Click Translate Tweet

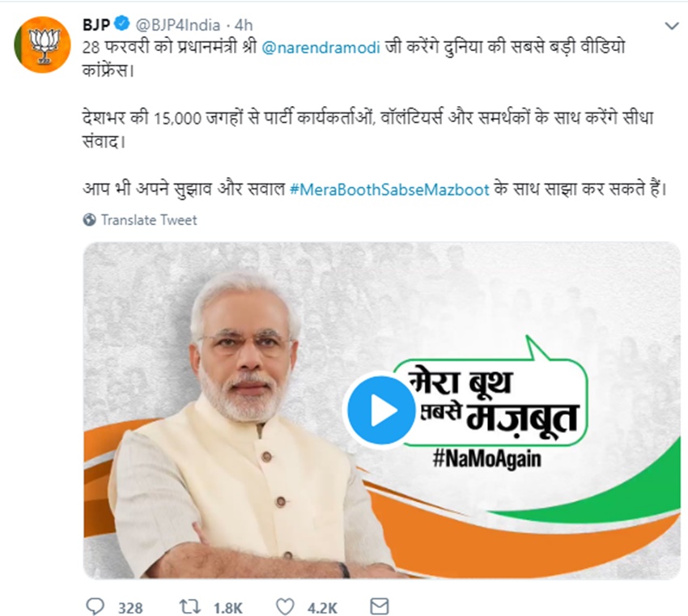149,220
